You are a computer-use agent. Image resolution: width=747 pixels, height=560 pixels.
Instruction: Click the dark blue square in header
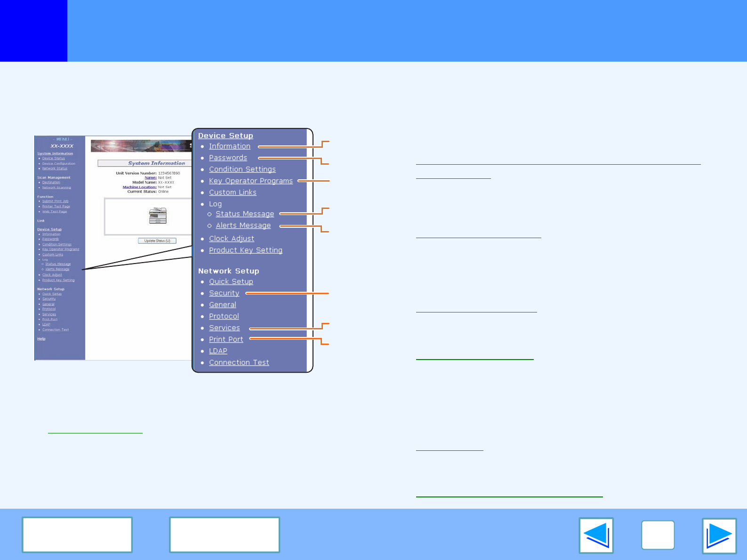pyautogui.click(x=33, y=31)
